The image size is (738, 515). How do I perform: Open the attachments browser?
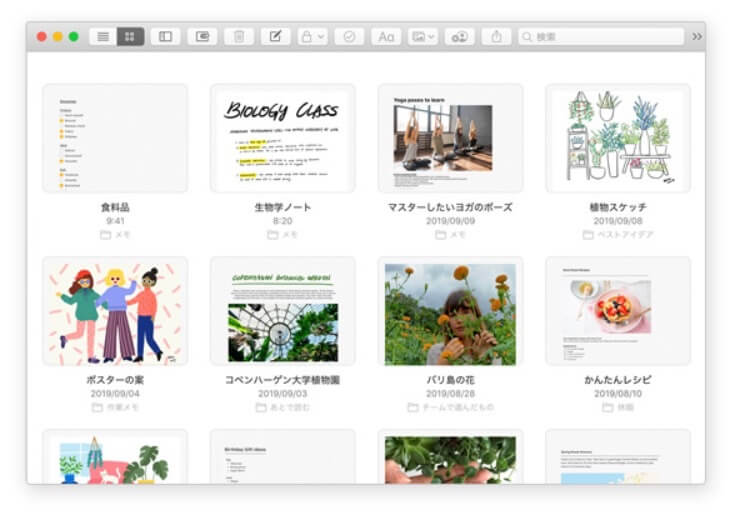[x=202, y=36]
